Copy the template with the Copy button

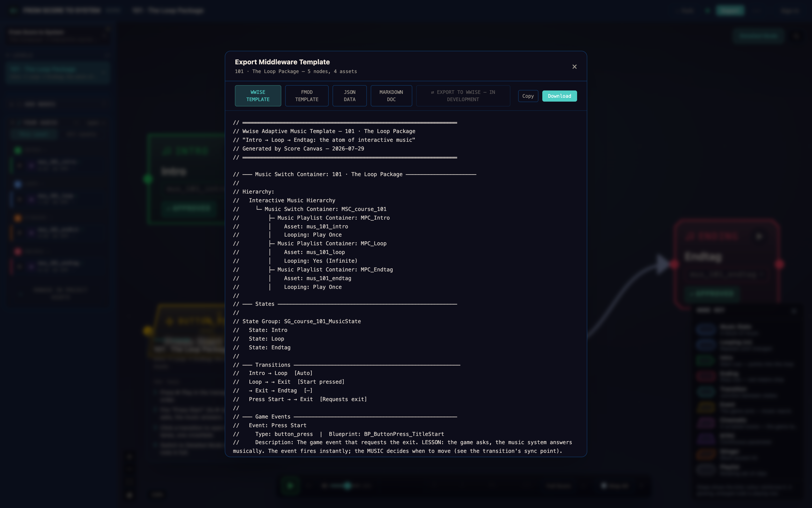[528, 96]
